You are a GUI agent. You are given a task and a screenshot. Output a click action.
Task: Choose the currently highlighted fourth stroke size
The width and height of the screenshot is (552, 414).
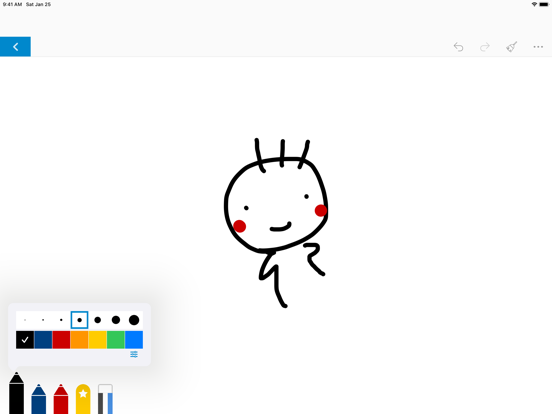coord(79,320)
